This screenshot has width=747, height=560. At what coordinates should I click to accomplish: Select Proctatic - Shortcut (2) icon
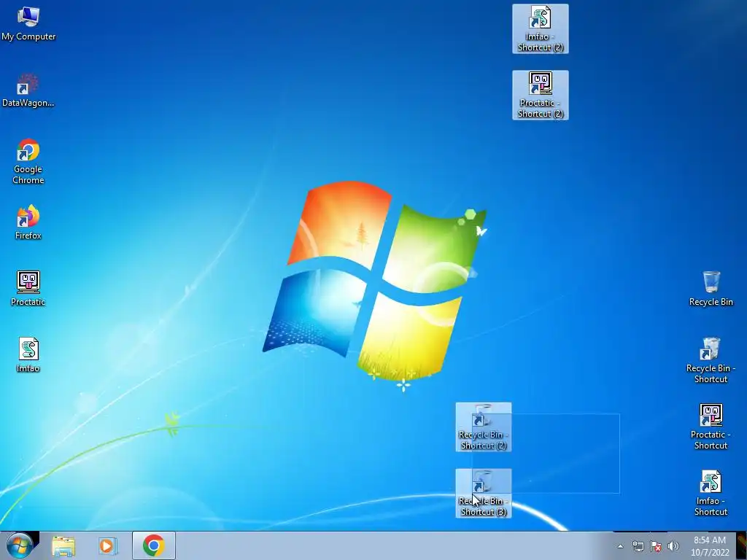(x=541, y=96)
